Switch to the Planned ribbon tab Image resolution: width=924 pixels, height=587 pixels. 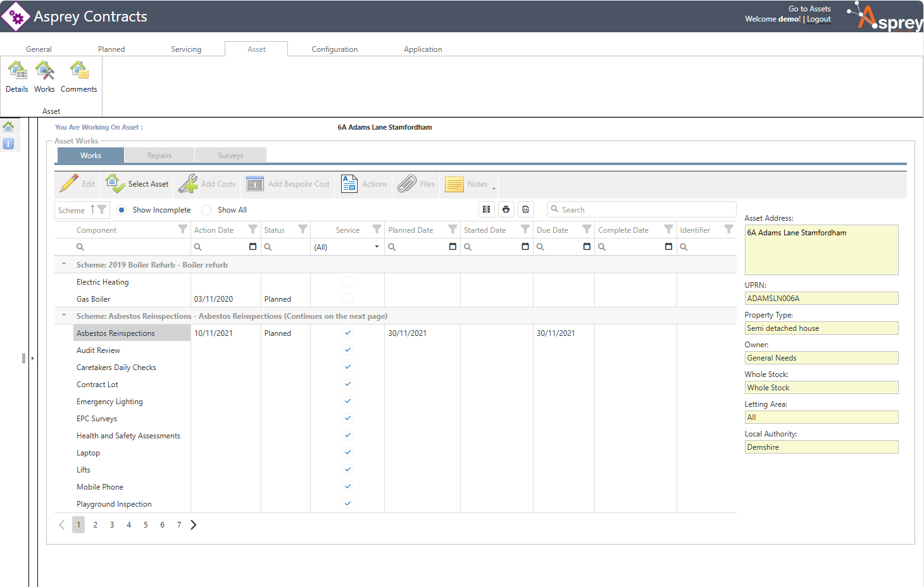[111, 49]
